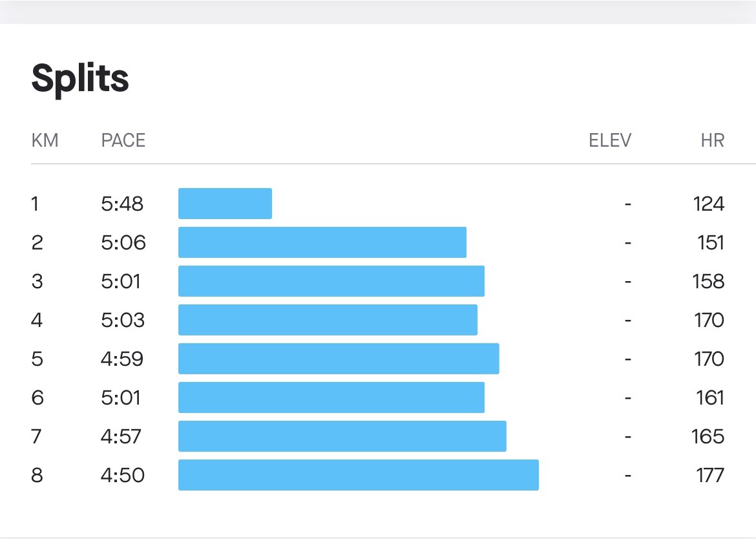Select the heart rate value 158
Viewport: 756px width, 539px height.
tap(708, 282)
